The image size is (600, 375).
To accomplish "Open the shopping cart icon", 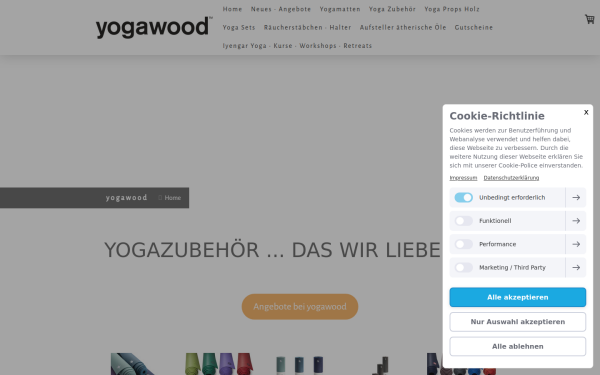I will click(x=589, y=19).
